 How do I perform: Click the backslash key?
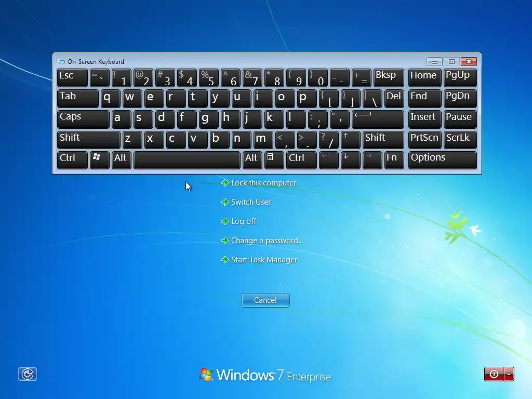click(372, 99)
